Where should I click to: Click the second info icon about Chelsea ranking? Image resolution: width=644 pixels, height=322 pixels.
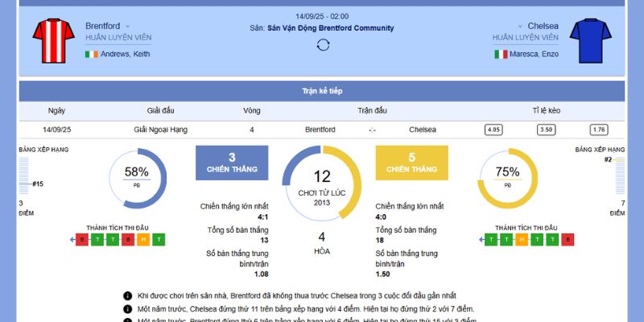click(127, 308)
